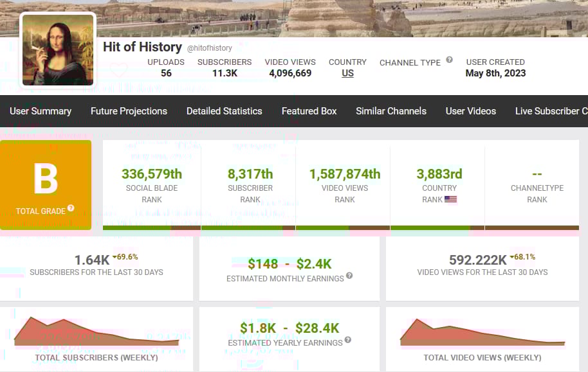The height and width of the screenshot is (372, 588).
Task: Click the US country link
Action: point(347,73)
